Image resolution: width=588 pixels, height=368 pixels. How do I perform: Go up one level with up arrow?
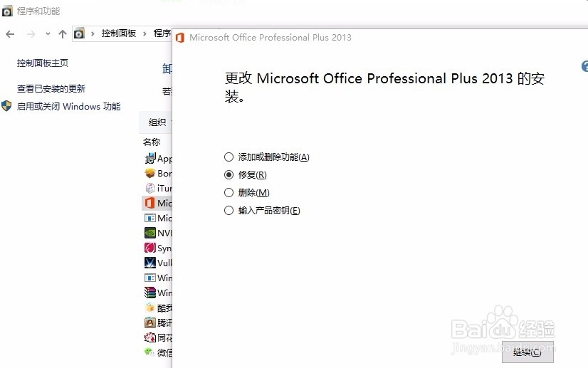click(62, 34)
